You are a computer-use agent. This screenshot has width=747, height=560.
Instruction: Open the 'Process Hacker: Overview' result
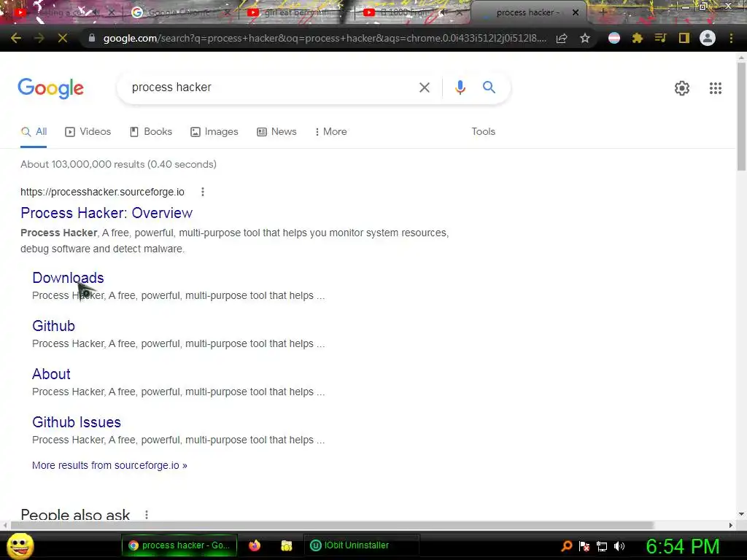click(x=107, y=213)
